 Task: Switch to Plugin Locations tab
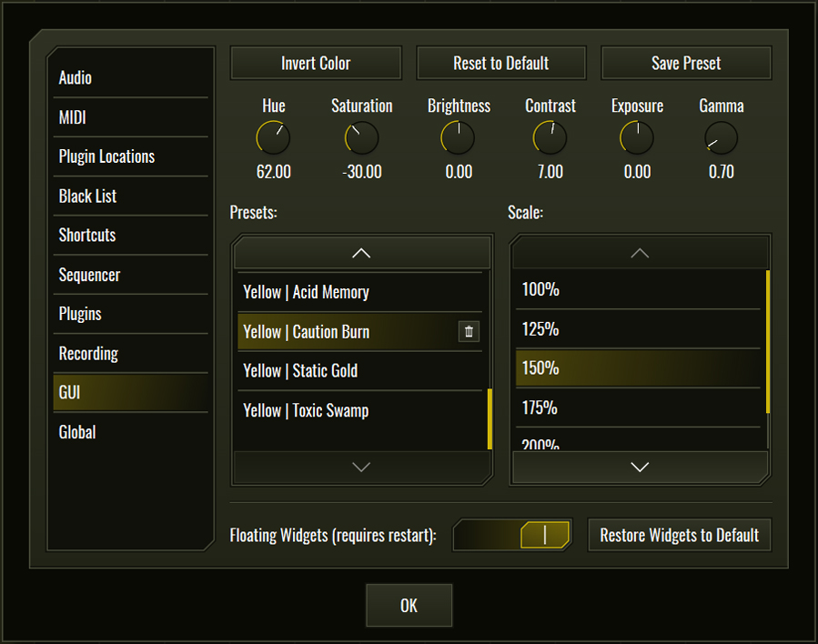coord(130,156)
